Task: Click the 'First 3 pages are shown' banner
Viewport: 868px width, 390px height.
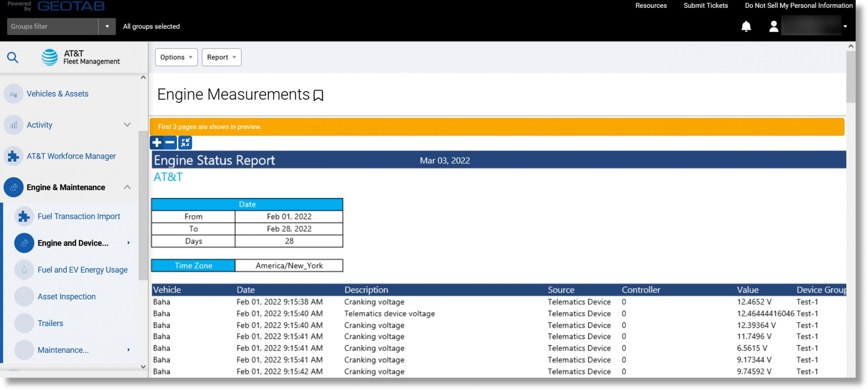Action: click(x=497, y=127)
